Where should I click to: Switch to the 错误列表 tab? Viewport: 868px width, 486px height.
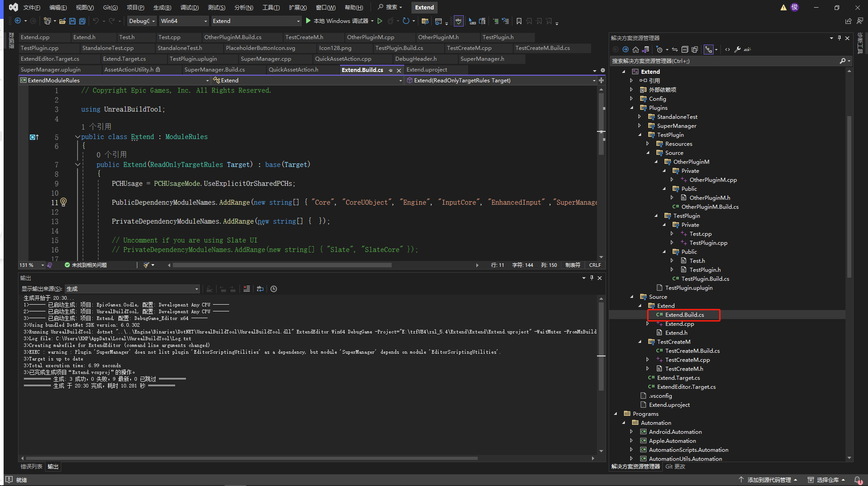pos(32,467)
